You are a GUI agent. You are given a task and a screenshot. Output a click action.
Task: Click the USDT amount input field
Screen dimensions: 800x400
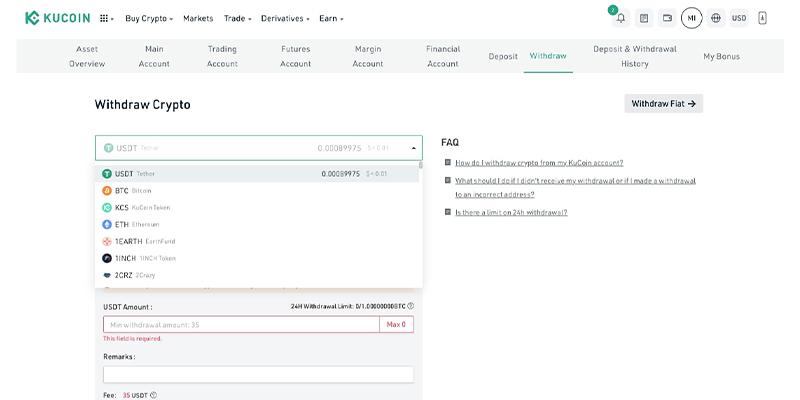pyautogui.click(x=241, y=324)
